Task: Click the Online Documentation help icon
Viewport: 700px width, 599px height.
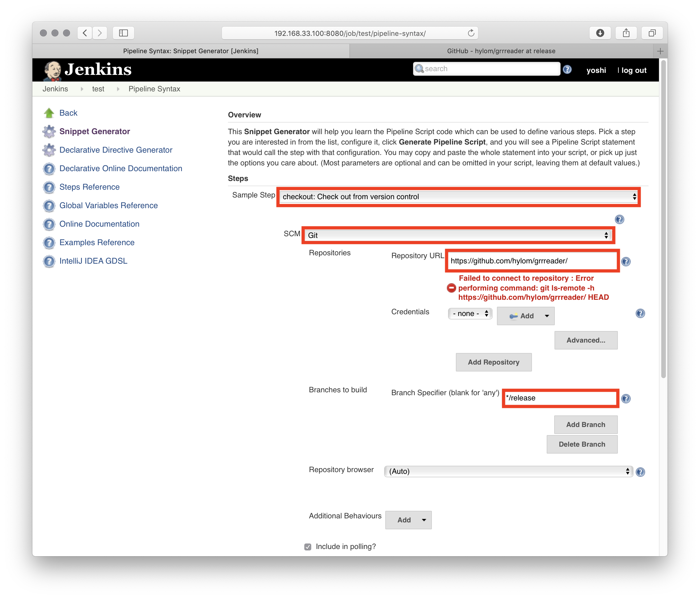Action: click(x=49, y=225)
